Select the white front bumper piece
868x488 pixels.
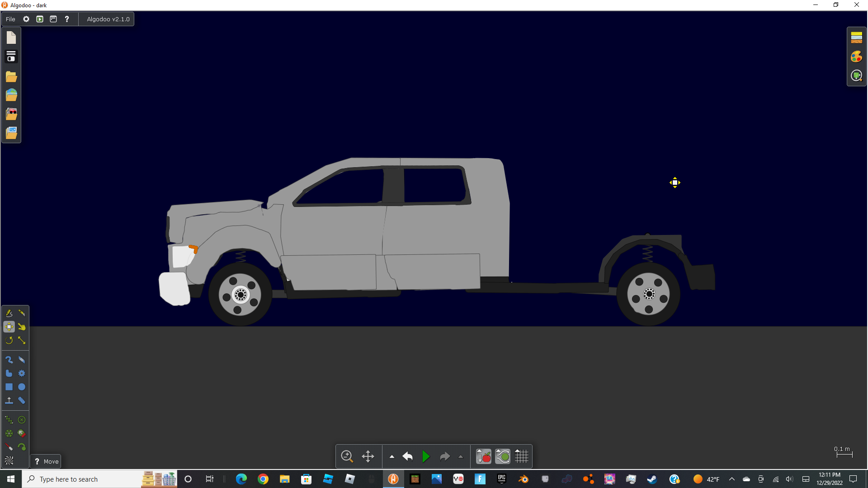click(175, 289)
